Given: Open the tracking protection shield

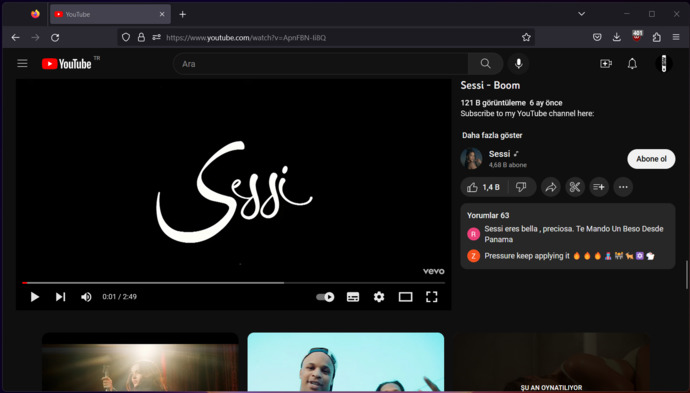Looking at the screenshot, I should pyautogui.click(x=126, y=38).
